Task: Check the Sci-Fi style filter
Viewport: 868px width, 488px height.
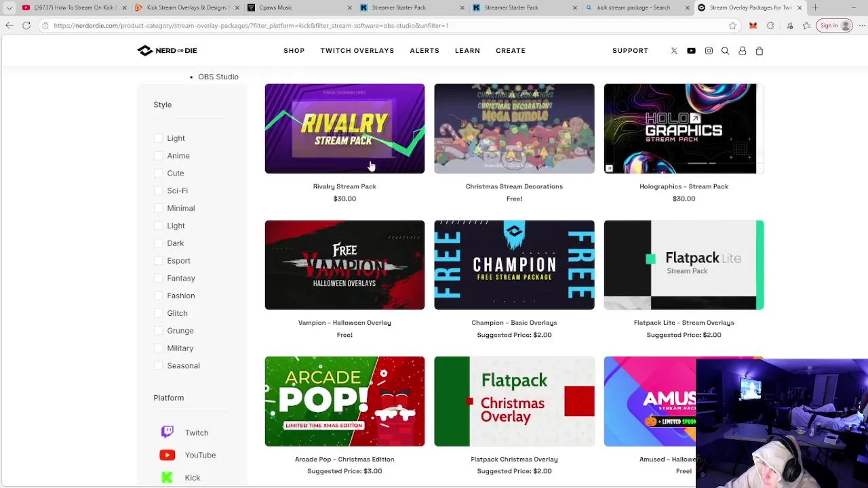Action: tap(159, 191)
